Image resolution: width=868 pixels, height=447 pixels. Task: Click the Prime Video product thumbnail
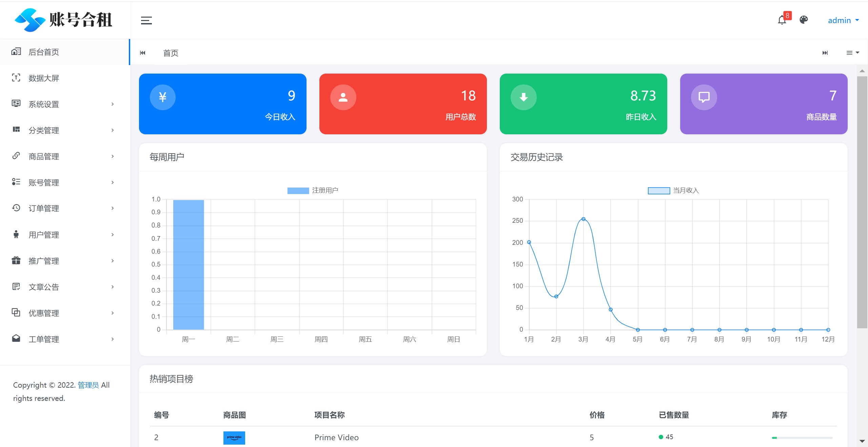click(234, 438)
